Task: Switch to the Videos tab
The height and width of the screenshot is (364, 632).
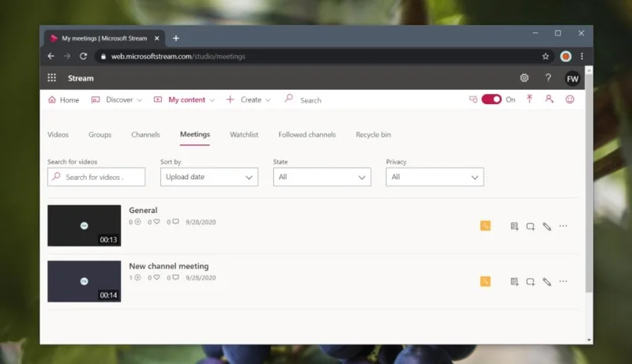Action: click(x=58, y=134)
